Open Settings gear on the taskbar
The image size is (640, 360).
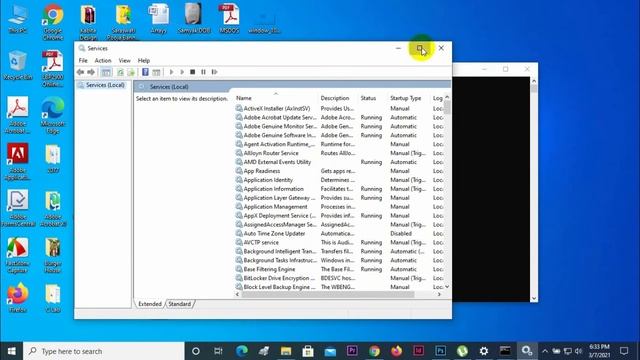484,351
